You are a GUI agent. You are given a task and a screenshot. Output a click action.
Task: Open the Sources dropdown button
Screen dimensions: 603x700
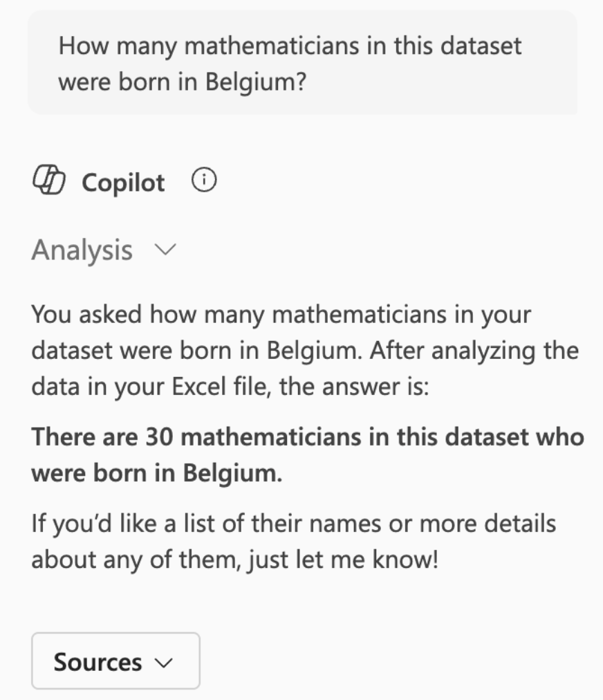pyautogui.click(x=115, y=661)
